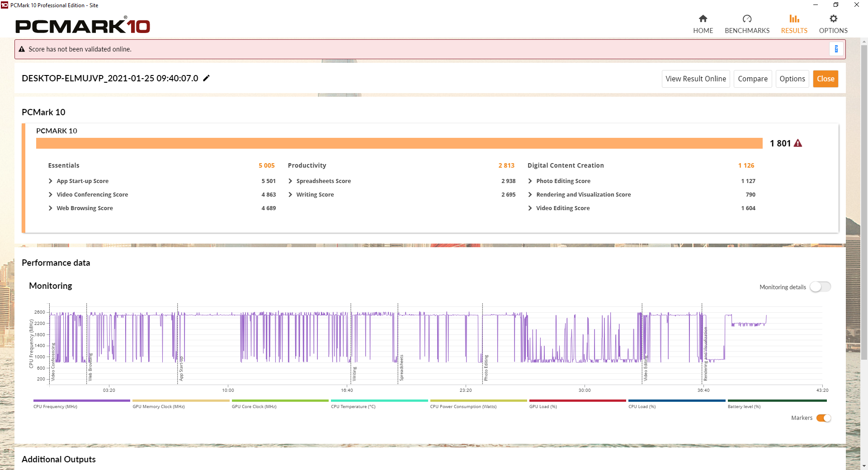Image resolution: width=868 pixels, height=470 pixels.
Task: Click the Benchmarks gauge icon
Action: pos(747,19)
